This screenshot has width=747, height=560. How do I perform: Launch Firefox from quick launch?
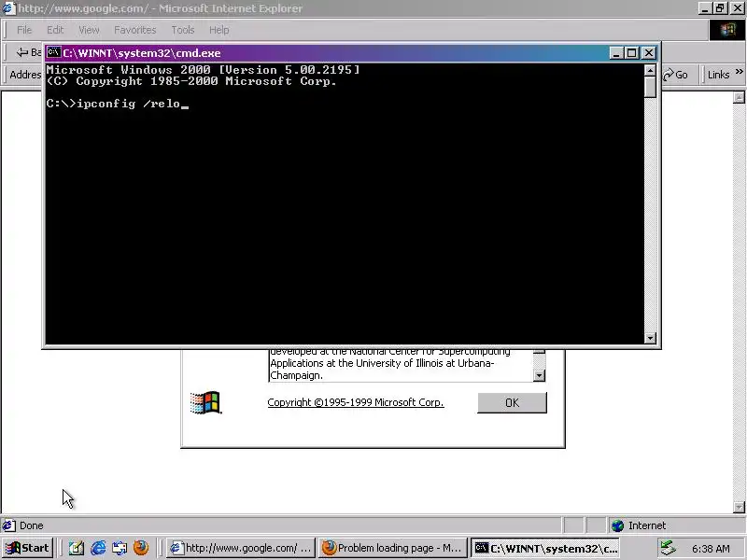pos(141,548)
